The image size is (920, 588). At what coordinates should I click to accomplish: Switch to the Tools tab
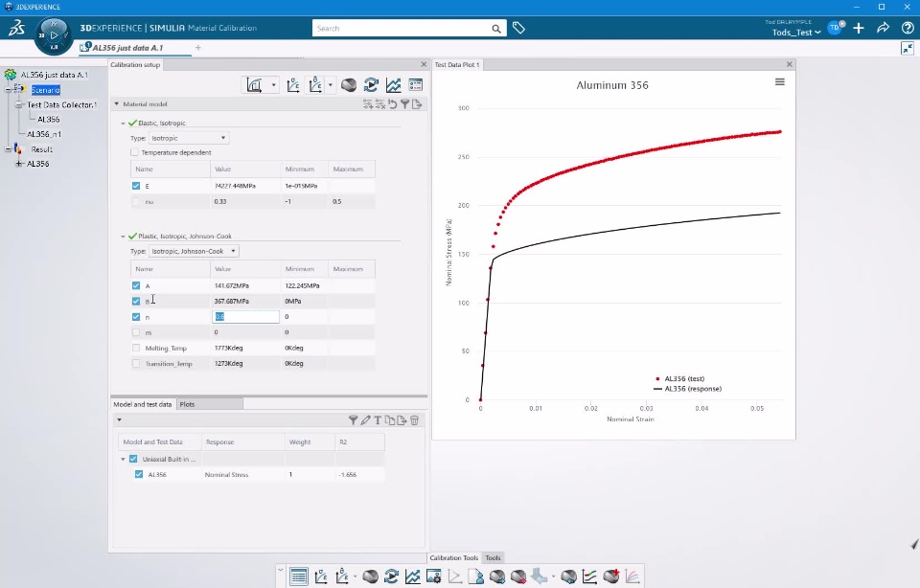click(x=493, y=557)
